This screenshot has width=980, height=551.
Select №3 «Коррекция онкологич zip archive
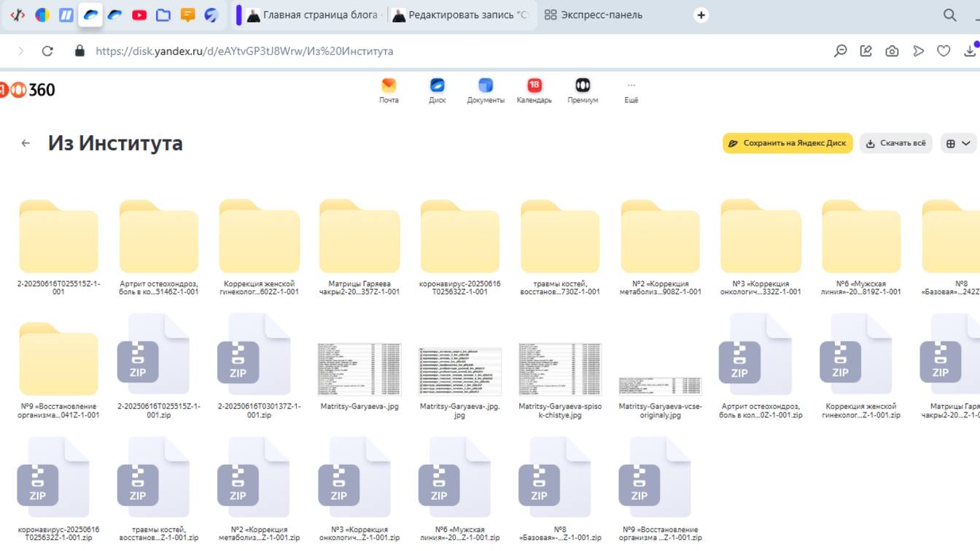point(359,489)
